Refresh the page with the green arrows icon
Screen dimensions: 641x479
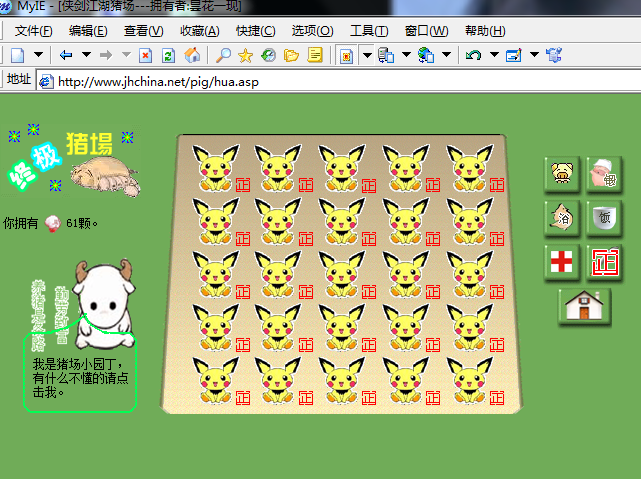(168, 55)
